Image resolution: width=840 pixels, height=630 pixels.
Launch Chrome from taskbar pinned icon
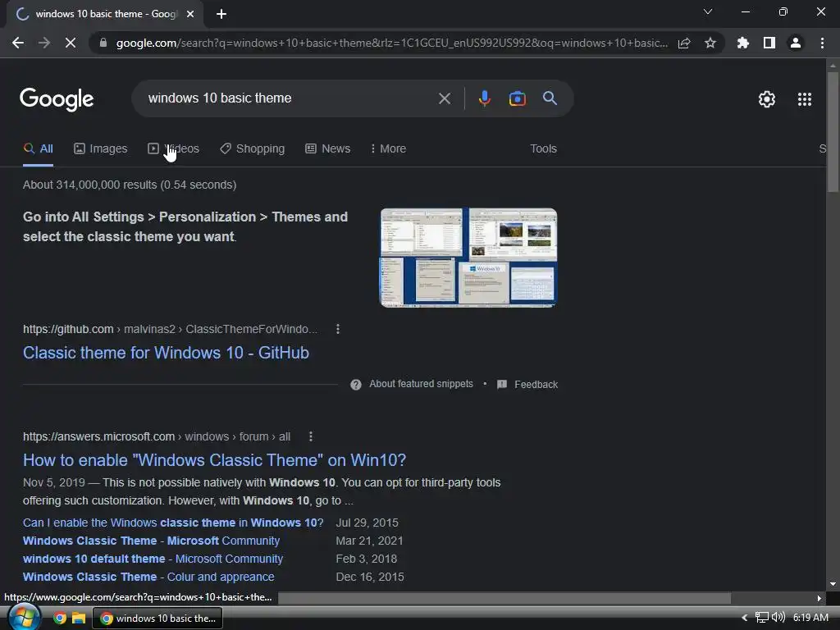pyautogui.click(x=59, y=619)
